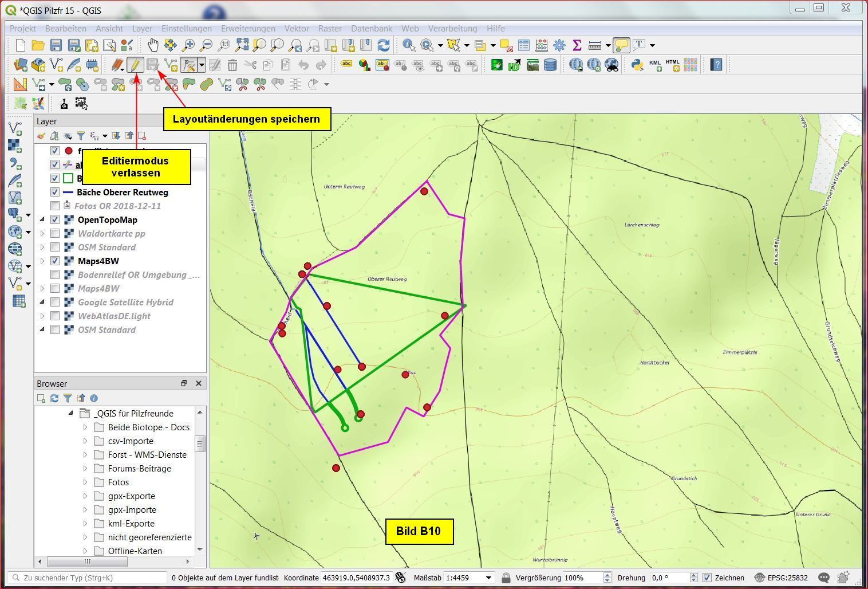This screenshot has width=868, height=589.
Task: Open the Python console
Action: (x=637, y=65)
